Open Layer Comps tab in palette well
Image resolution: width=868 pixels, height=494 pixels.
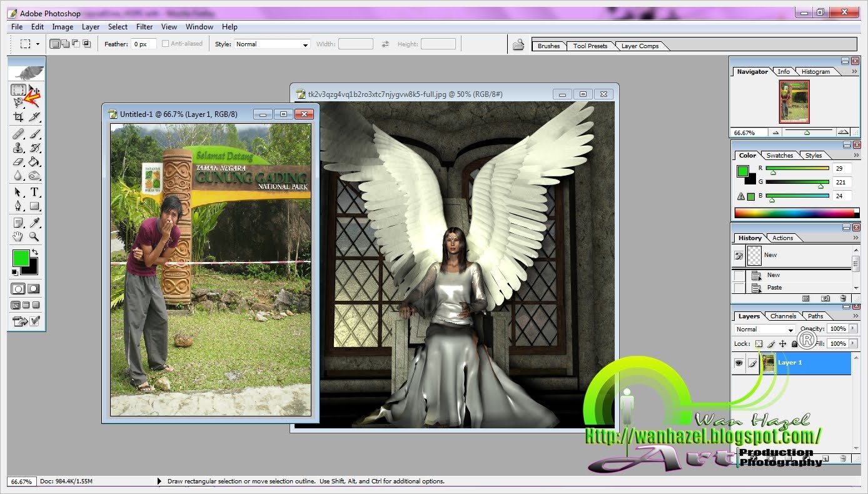(x=640, y=46)
